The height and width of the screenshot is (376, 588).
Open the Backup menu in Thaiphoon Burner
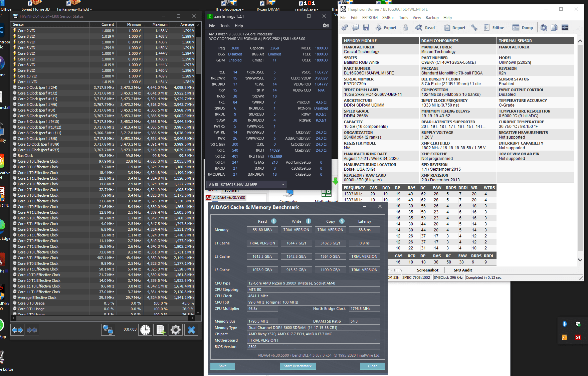432,18
